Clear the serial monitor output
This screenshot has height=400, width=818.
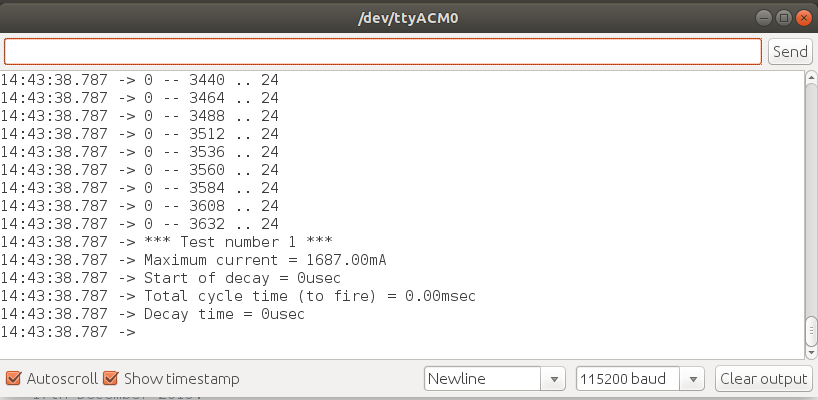click(x=765, y=379)
